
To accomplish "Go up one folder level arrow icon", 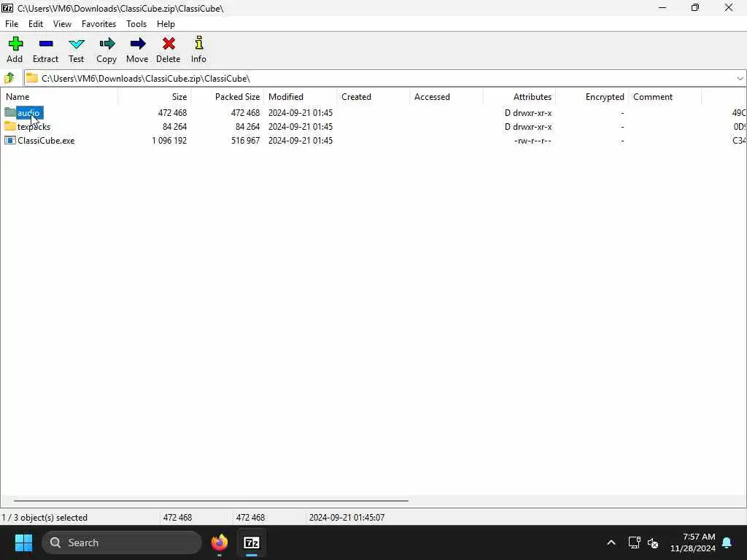I will pos(9,77).
